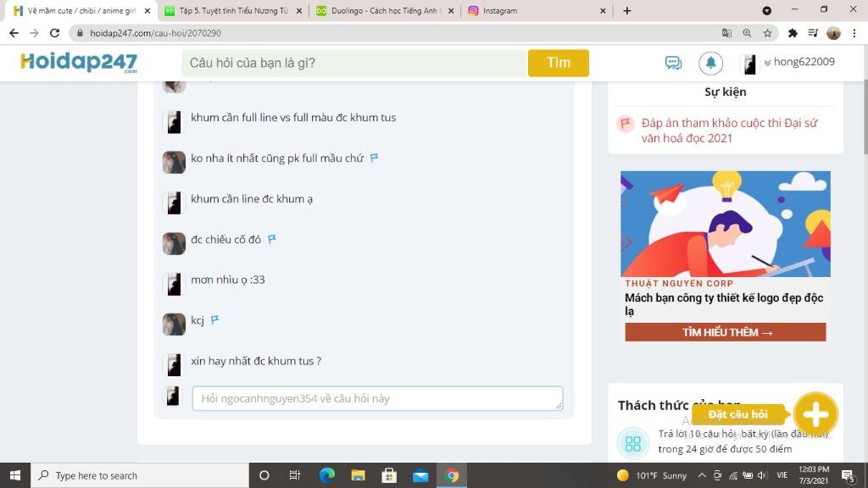Open Cortana circle icon on taskbar
This screenshot has width=868, height=488.
264,475
